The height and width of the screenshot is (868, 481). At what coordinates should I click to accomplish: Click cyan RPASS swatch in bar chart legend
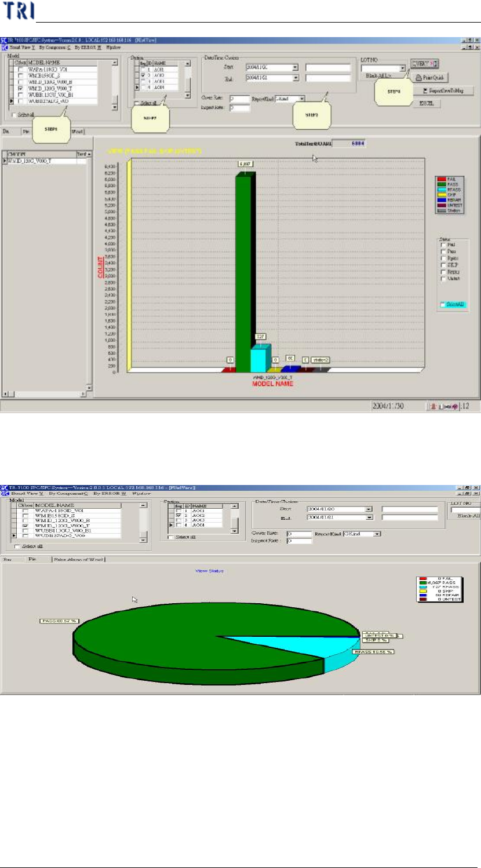[x=441, y=189]
